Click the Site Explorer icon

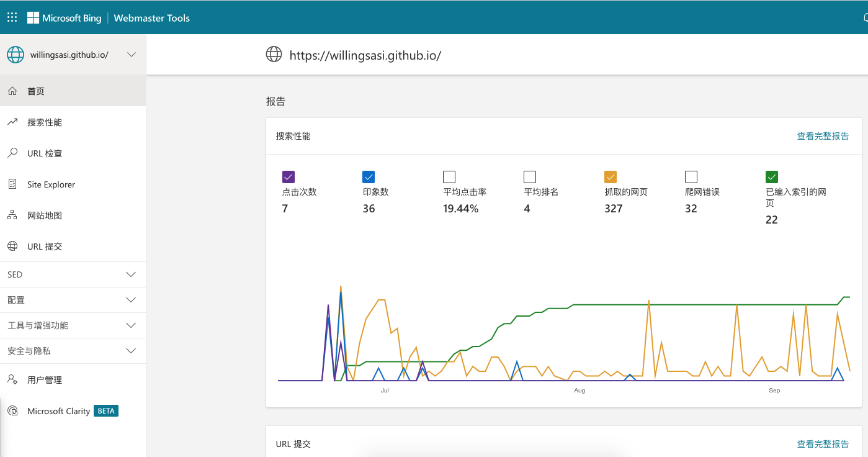tap(12, 184)
